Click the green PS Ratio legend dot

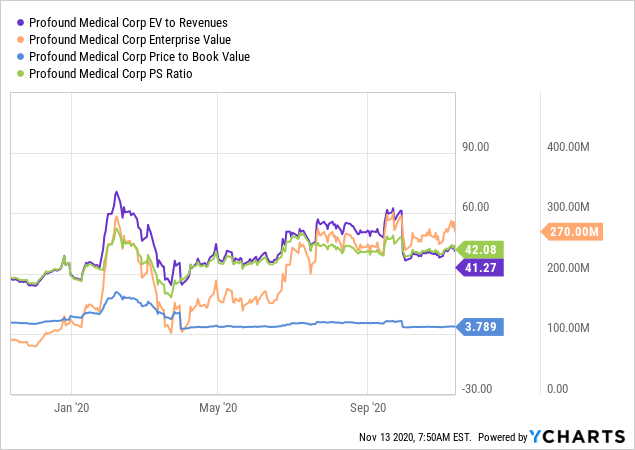(x=21, y=74)
